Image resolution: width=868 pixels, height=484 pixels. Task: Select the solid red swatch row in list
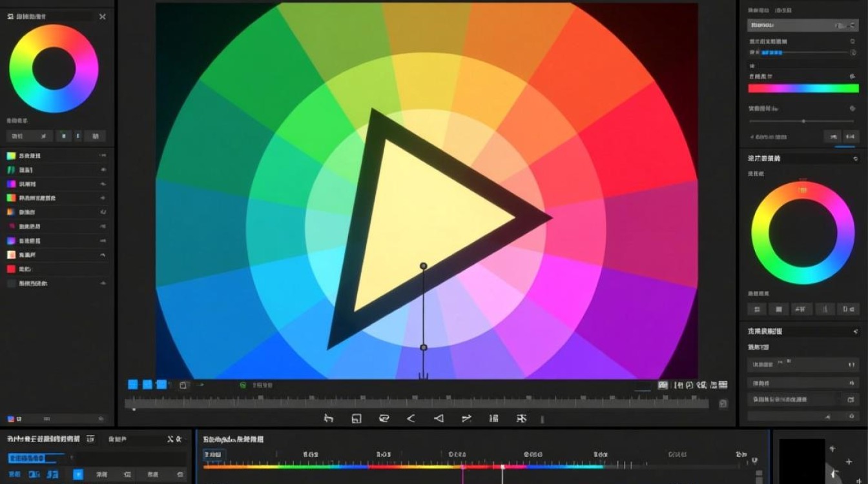pyautogui.click(x=56, y=269)
